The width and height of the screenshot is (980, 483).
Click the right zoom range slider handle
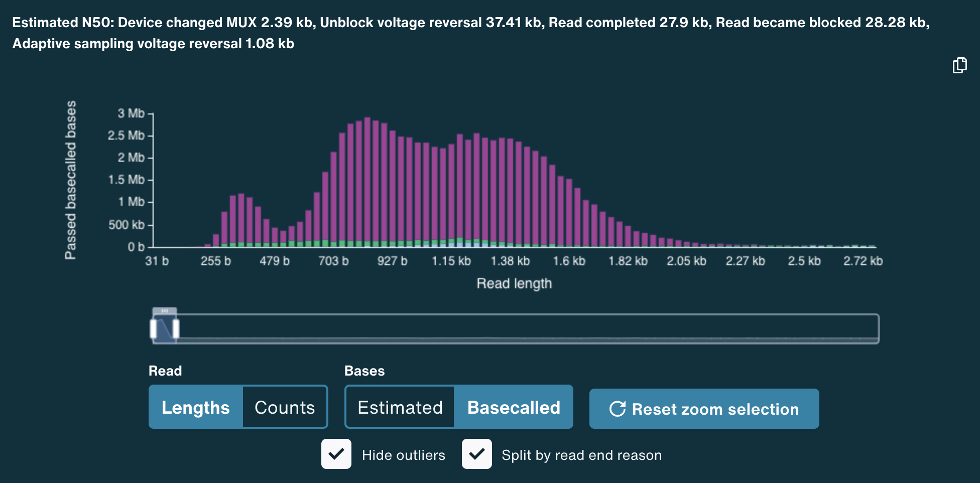[176, 329]
